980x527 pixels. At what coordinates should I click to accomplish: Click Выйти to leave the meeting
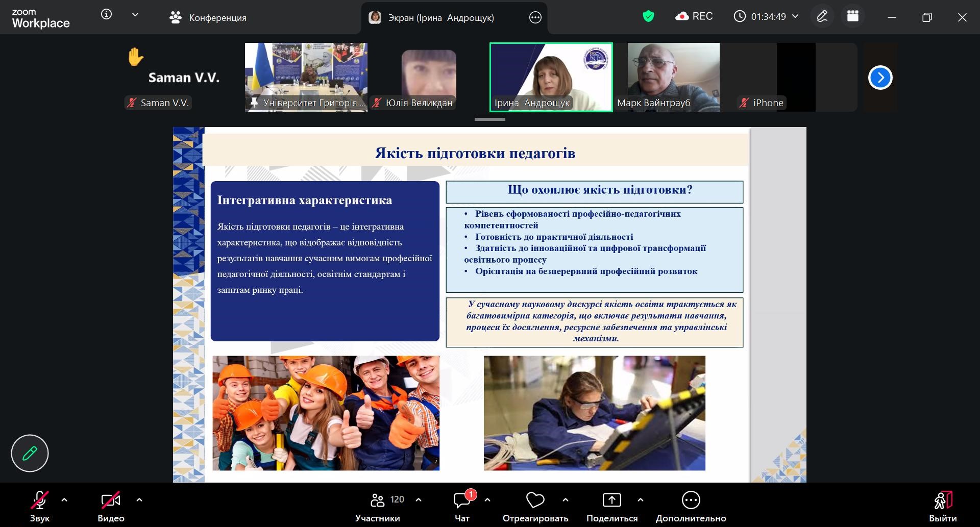click(x=942, y=506)
